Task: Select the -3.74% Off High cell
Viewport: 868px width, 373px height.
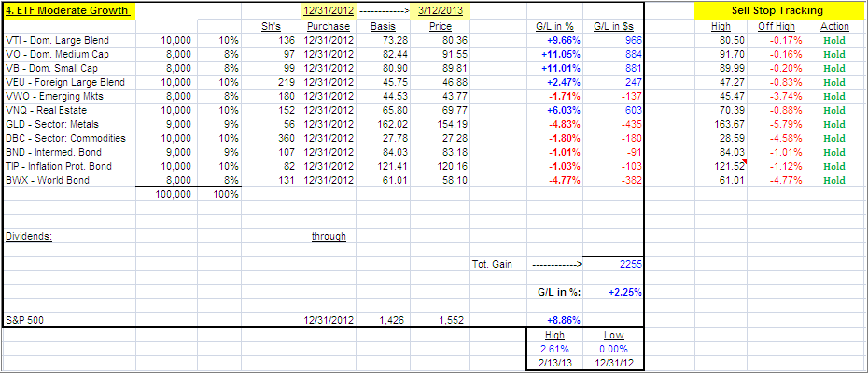Action: click(x=777, y=96)
